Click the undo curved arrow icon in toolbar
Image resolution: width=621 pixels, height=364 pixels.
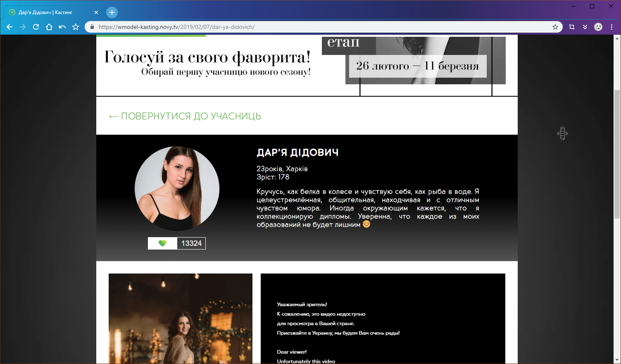pyautogui.click(x=62, y=27)
